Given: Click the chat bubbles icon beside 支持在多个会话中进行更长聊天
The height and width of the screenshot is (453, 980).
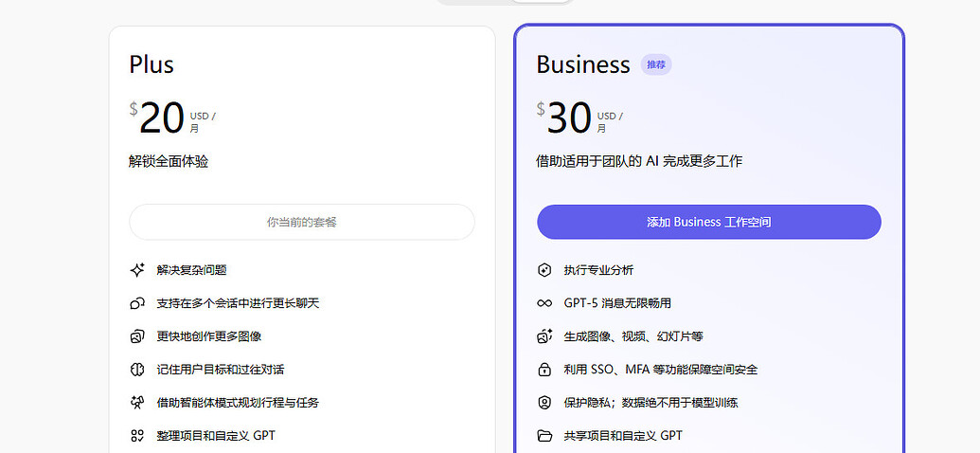Looking at the screenshot, I should coord(137,303).
